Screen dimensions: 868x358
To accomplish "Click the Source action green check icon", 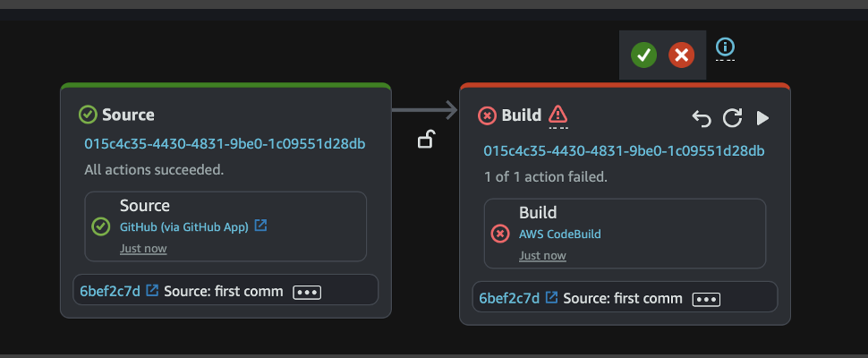I will (x=101, y=226).
